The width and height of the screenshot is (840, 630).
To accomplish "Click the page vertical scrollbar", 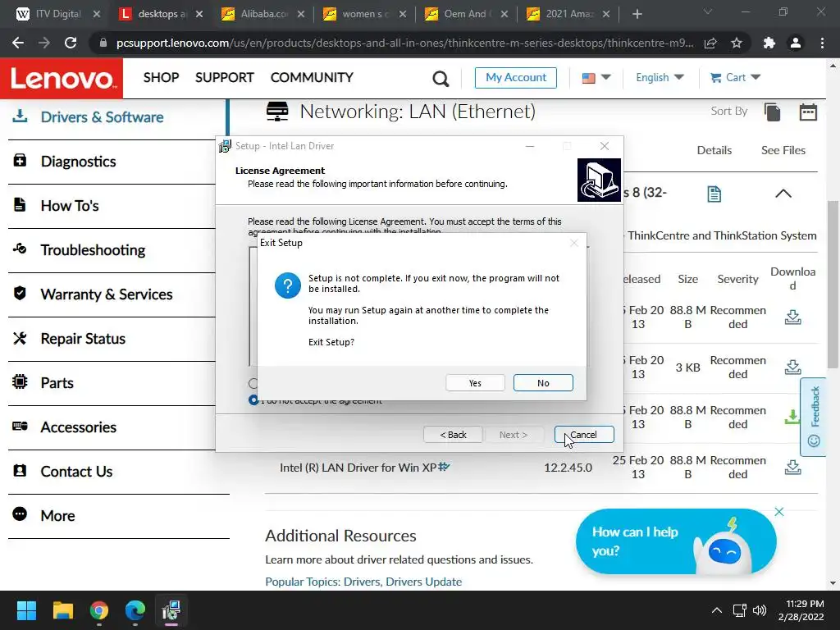I will click(x=833, y=284).
